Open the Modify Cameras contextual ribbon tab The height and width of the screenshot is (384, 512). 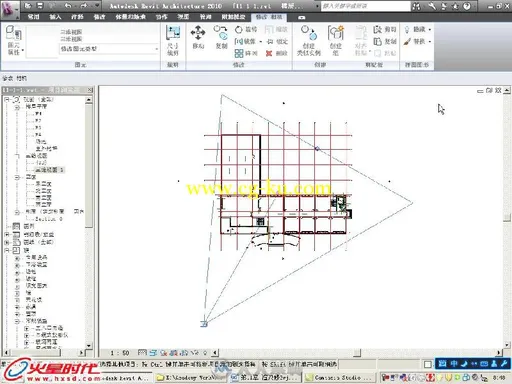point(269,17)
